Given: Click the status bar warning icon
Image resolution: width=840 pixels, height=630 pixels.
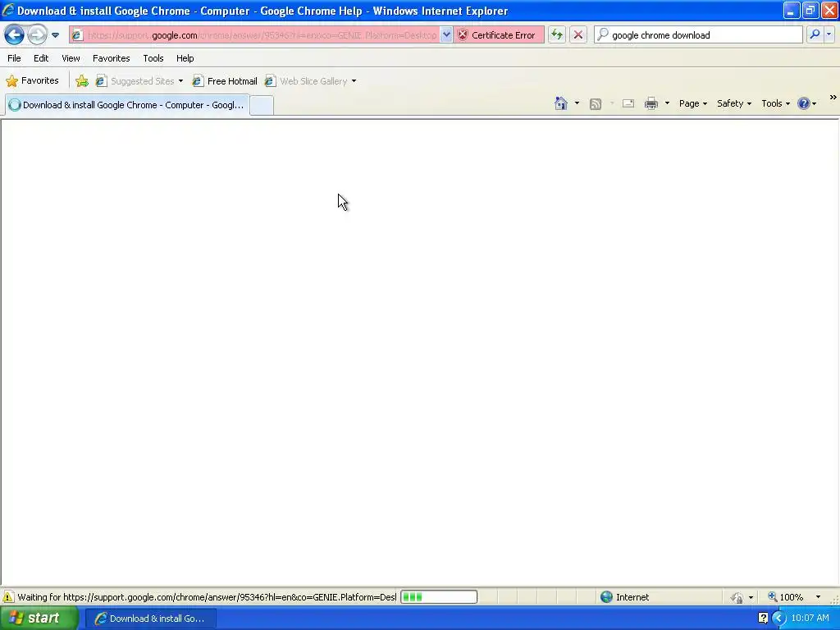Looking at the screenshot, I should coord(8,597).
